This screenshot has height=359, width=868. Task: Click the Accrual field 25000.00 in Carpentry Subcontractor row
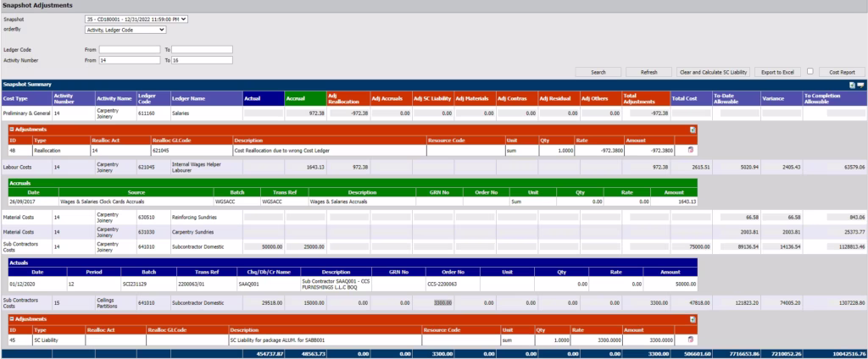305,246
